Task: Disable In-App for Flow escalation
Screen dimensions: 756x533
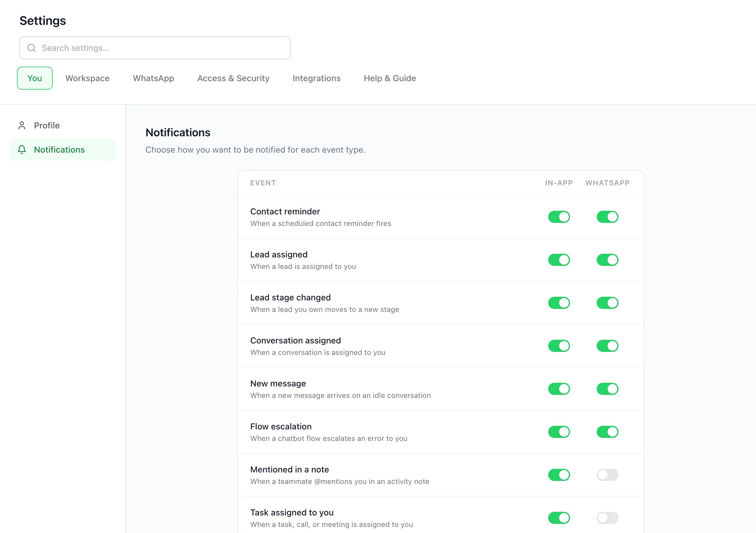Action: [x=559, y=432]
